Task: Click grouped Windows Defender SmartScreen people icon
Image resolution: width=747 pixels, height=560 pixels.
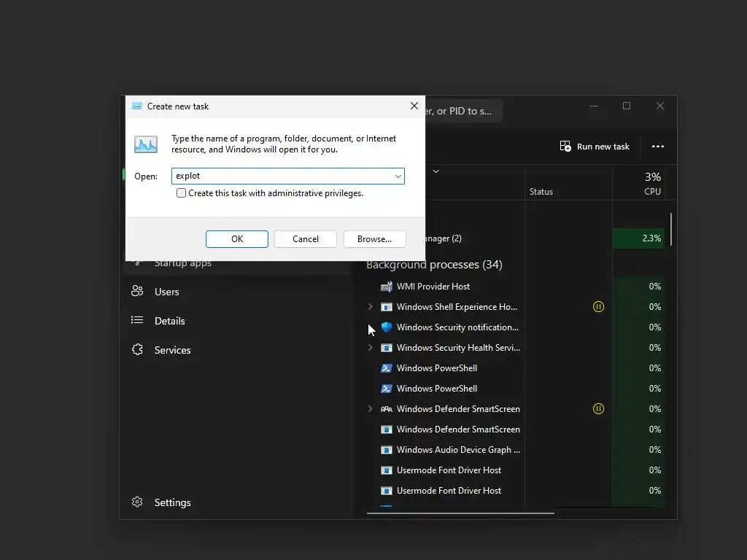Action: [x=387, y=408]
